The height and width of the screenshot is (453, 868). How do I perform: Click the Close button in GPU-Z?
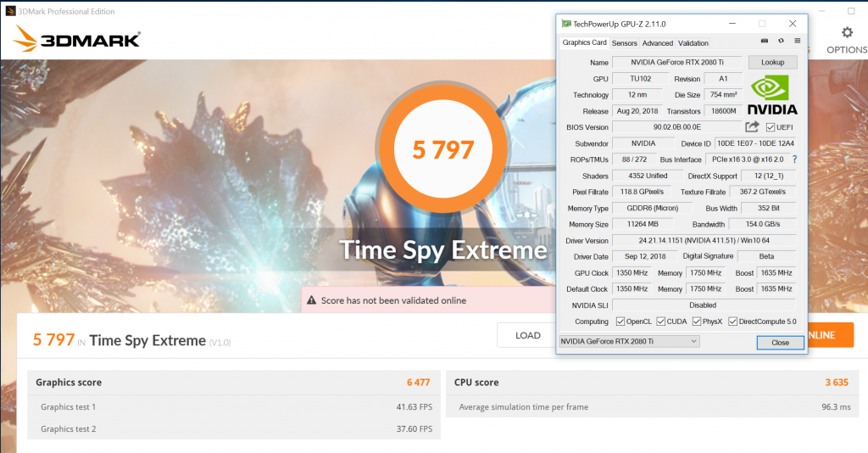pyautogui.click(x=780, y=342)
